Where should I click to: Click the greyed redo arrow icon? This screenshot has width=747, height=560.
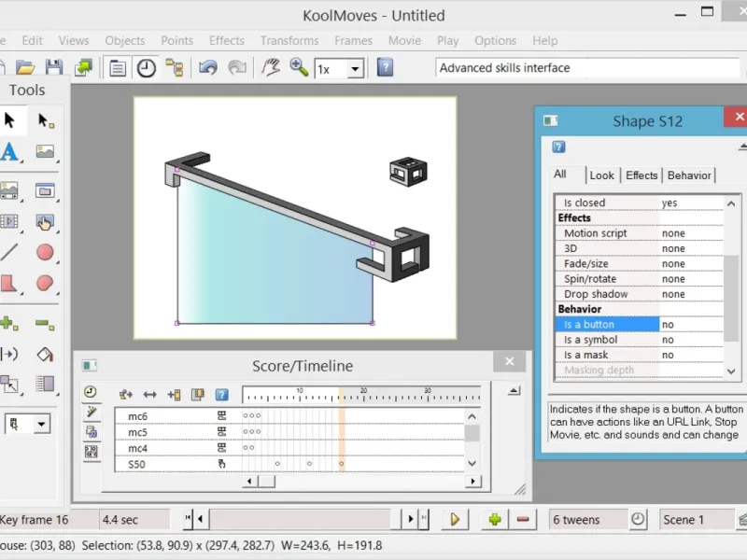(237, 67)
